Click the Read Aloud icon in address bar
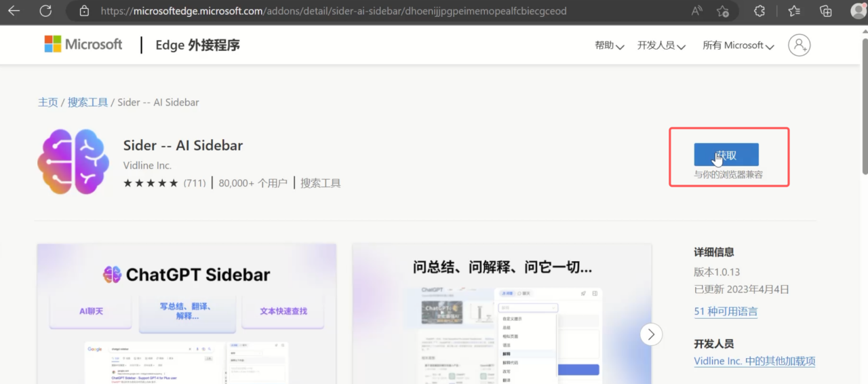868x384 pixels. coord(696,11)
